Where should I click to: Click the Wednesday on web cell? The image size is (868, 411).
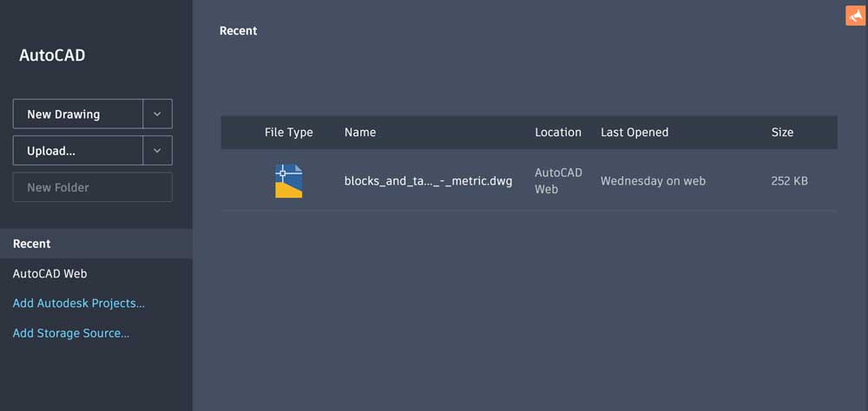coord(652,181)
